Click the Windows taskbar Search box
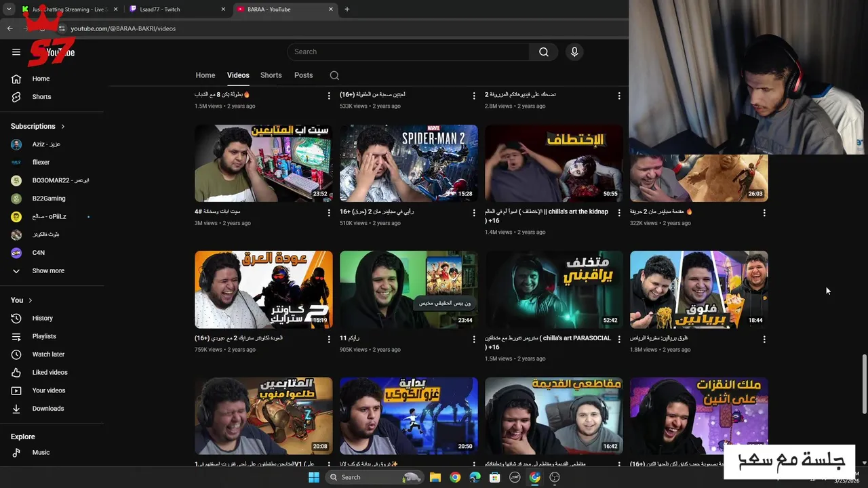The height and width of the screenshot is (488, 868). 374,477
